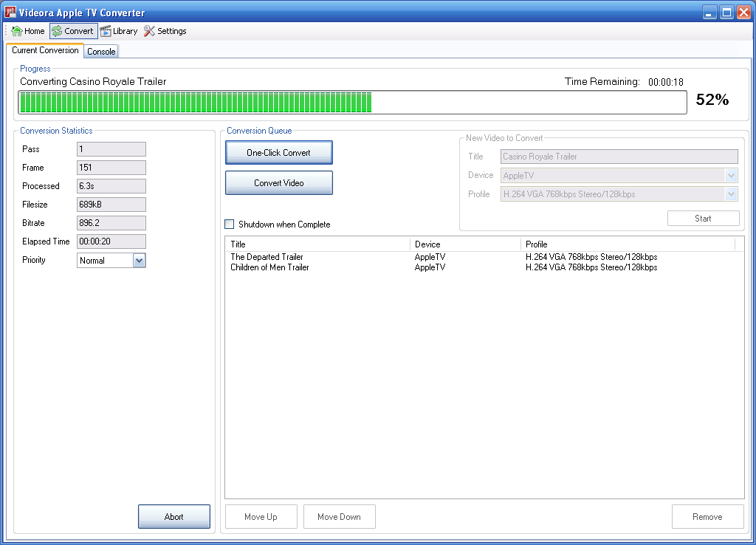Click the Convert Video button
The image size is (756, 545).
(278, 183)
